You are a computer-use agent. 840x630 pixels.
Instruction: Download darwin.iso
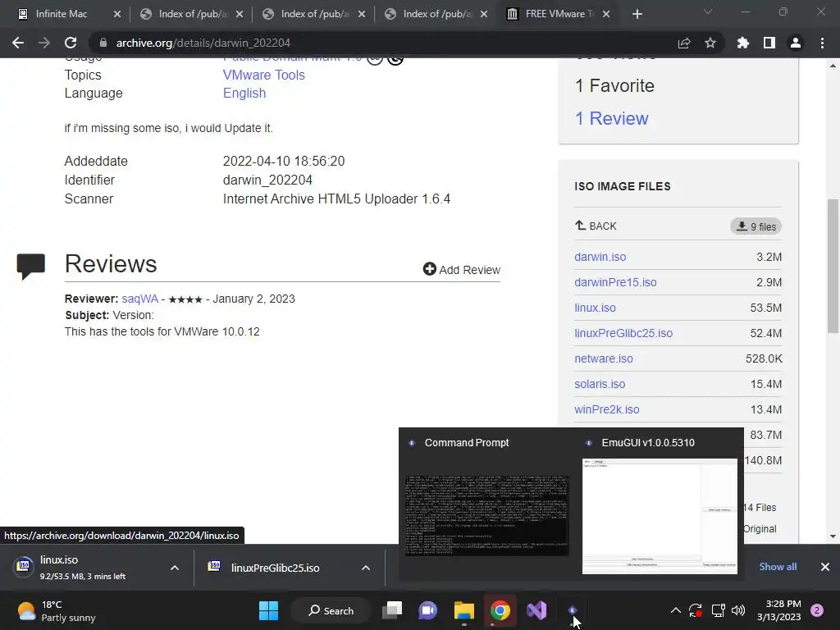coord(600,257)
